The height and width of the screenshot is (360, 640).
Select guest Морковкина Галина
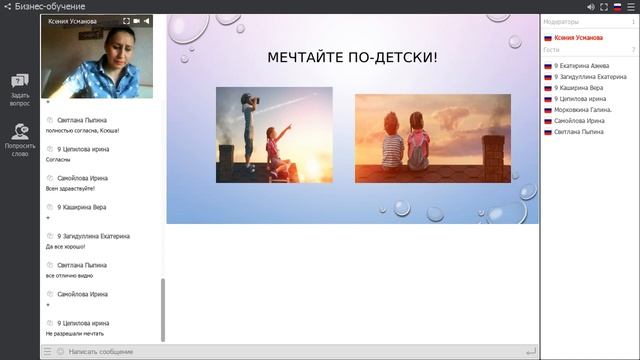583,110
